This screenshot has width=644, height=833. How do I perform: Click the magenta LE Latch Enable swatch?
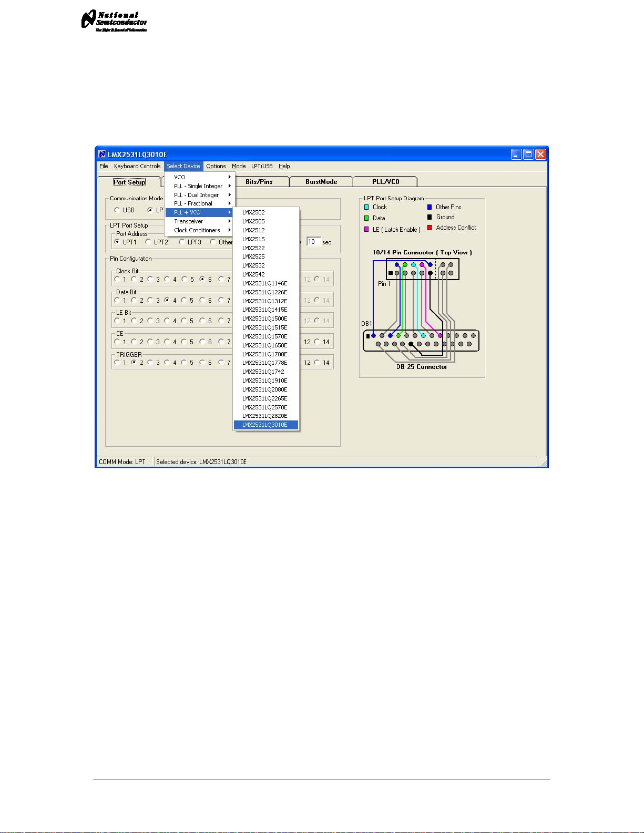point(366,230)
